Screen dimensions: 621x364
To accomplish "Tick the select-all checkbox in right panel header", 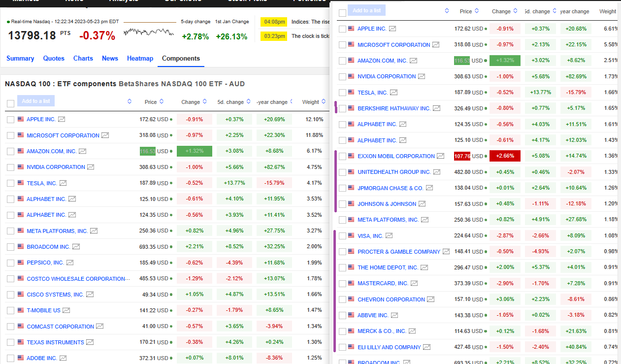I will (x=342, y=13).
